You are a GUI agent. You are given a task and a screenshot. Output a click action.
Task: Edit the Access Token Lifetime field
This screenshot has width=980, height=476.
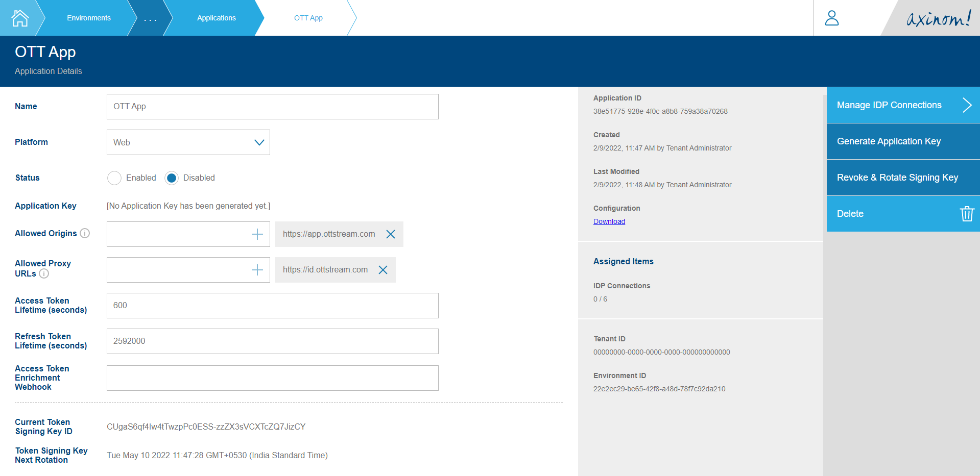coord(272,305)
